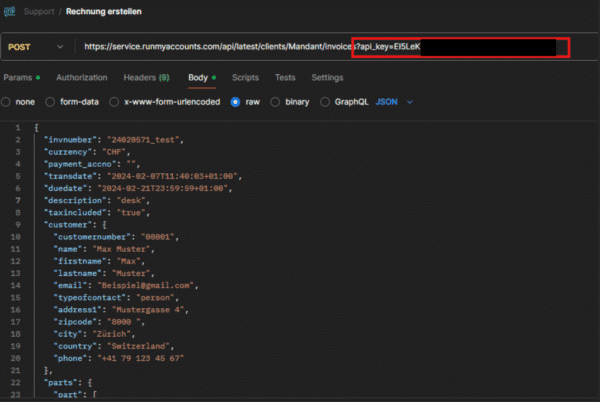Switch to the Scripts tab
This screenshot has width=600, height=402.
pyautogui.click(x=245, y=77)
